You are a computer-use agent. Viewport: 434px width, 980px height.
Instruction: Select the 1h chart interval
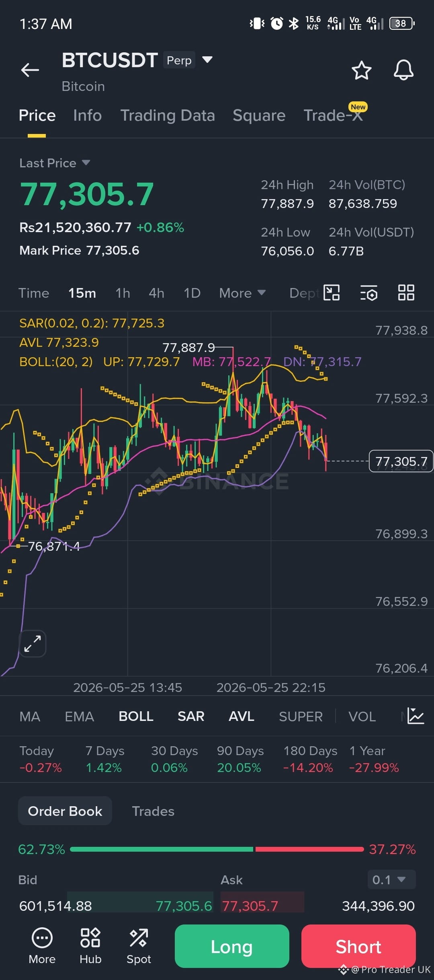(x=123, y=293)
